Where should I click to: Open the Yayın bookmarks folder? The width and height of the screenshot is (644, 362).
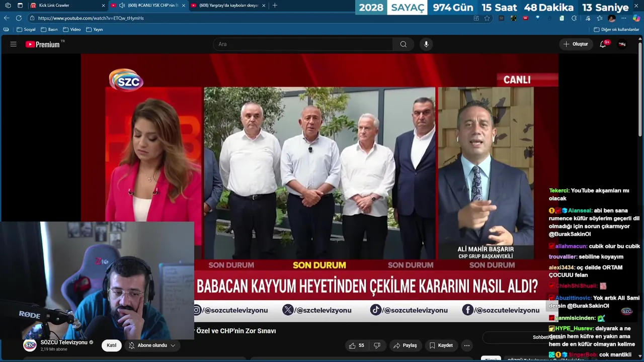pos(95,30)
